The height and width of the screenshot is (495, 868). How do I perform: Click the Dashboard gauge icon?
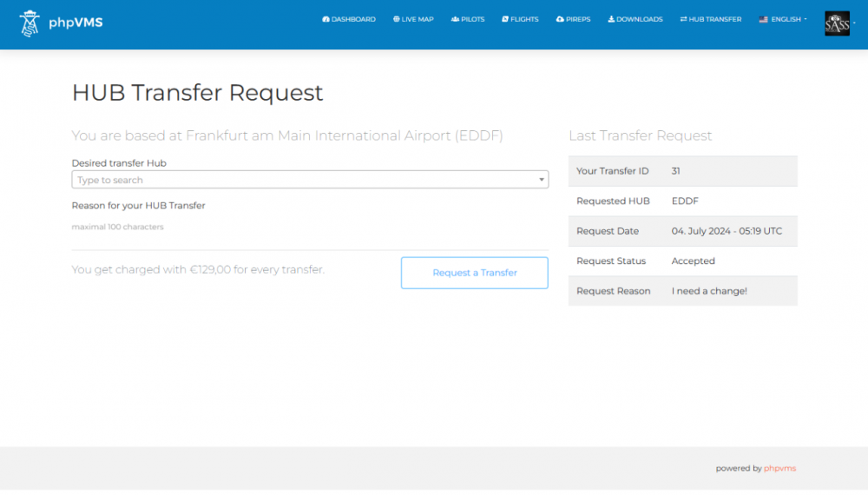pos(325,19)
